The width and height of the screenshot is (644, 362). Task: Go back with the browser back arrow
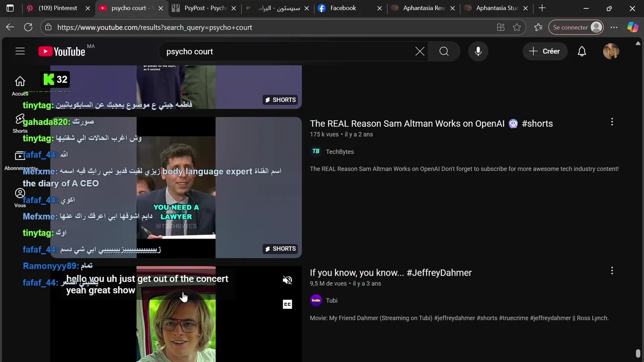click(10, 27)
